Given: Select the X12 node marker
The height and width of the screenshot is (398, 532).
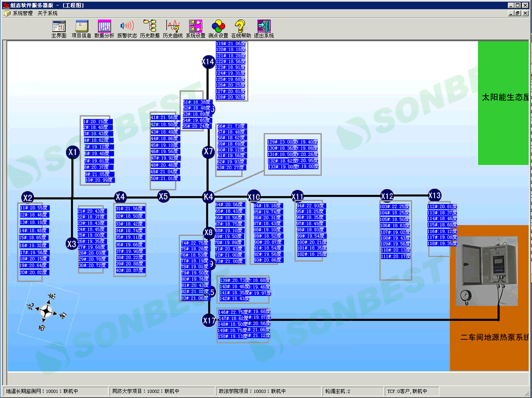Looking at the screenshot, I should click(387, 195).
